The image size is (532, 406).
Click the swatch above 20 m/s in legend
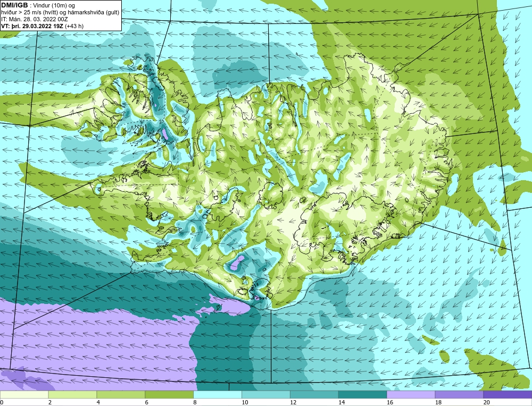[x=508, y=395]
